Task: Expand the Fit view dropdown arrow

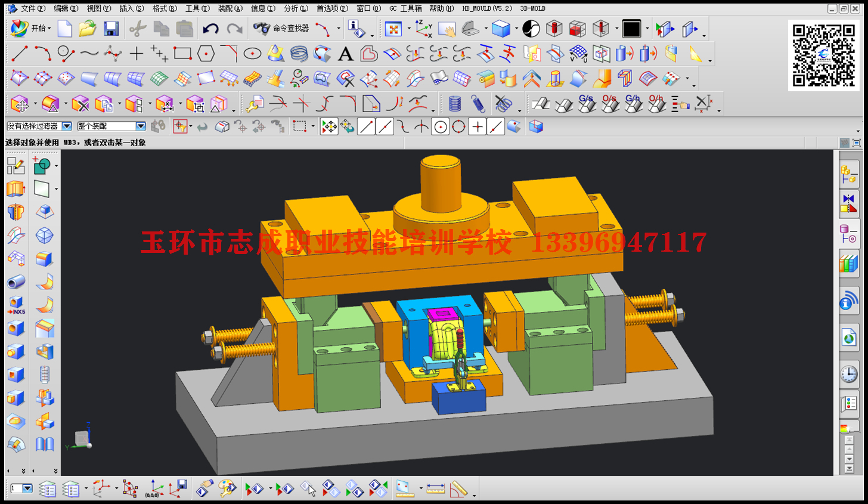Action: tap(408, 29)
